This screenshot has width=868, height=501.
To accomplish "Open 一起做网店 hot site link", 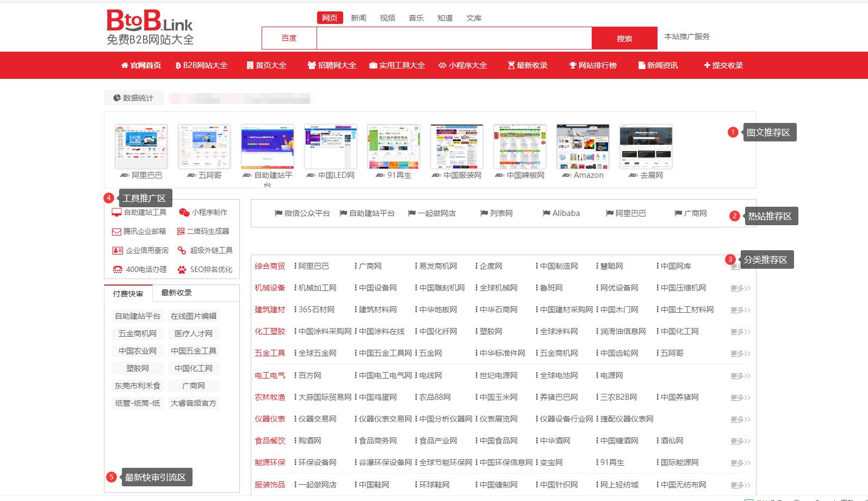I will tap(432, 213).
